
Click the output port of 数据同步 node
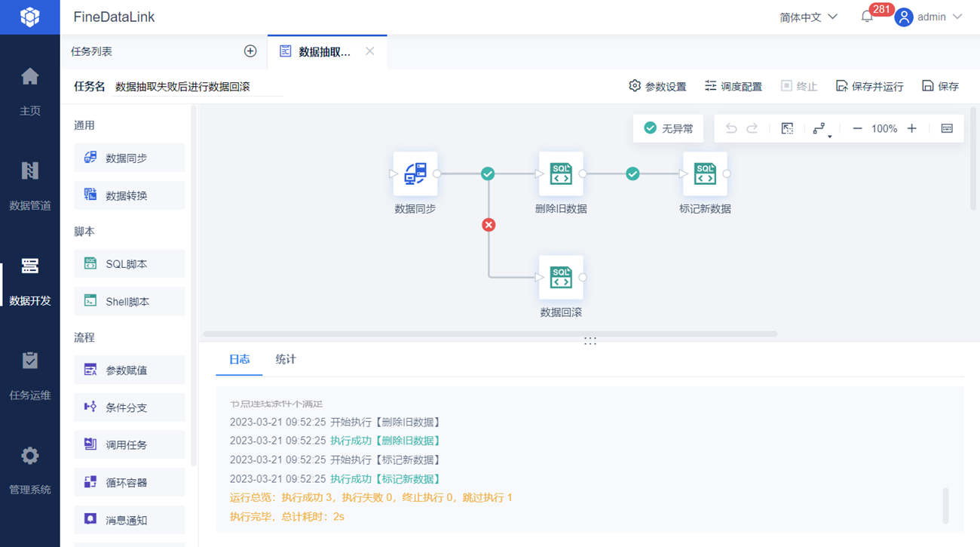coord(437,174)
